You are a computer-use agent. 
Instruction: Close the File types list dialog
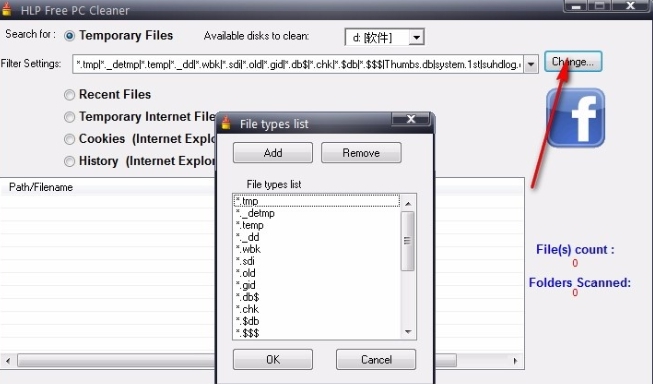411,119
